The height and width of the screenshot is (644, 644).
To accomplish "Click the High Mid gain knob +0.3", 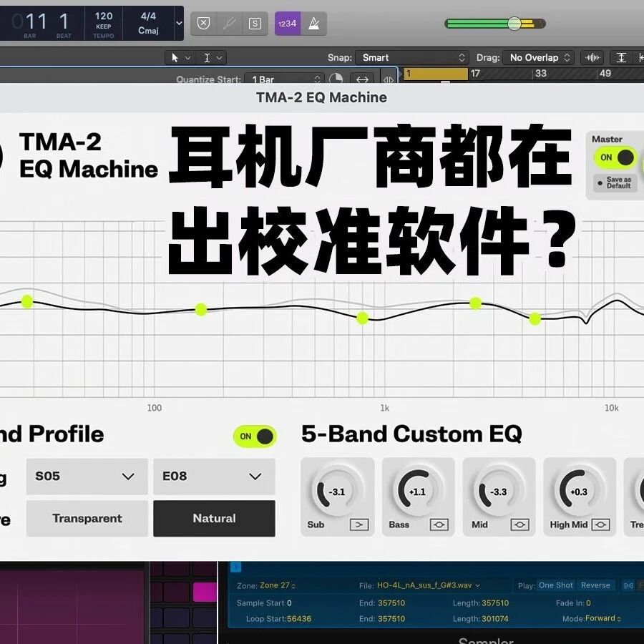I will (579, 491).
